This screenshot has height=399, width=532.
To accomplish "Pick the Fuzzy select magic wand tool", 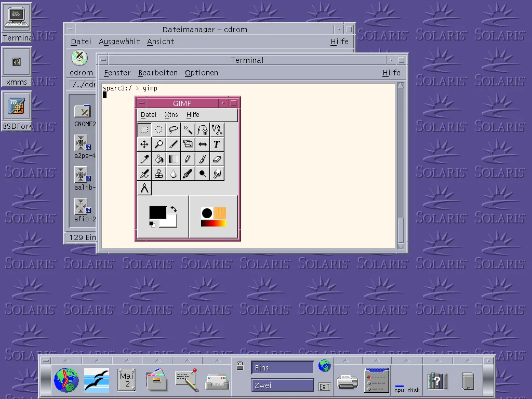I will (188, 129).
